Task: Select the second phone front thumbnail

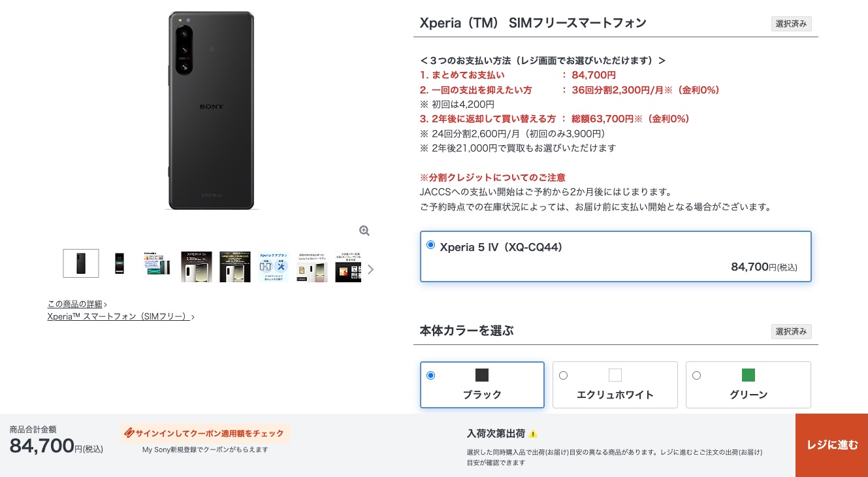Action: click(119, 263)
